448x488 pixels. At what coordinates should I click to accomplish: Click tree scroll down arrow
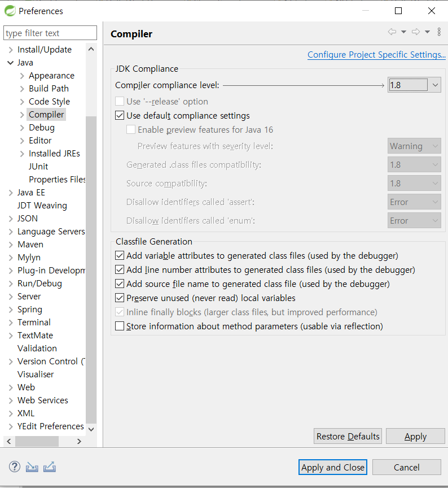coord(91,429)
